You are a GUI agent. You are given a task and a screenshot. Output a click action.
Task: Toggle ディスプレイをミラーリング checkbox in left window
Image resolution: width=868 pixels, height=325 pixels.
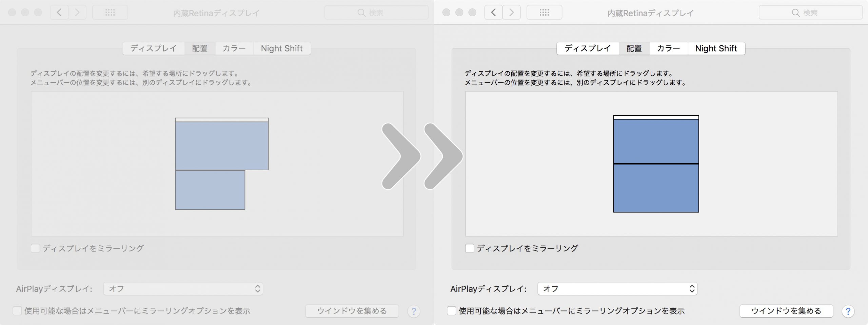pyautogui.click(x=35, y=248)
